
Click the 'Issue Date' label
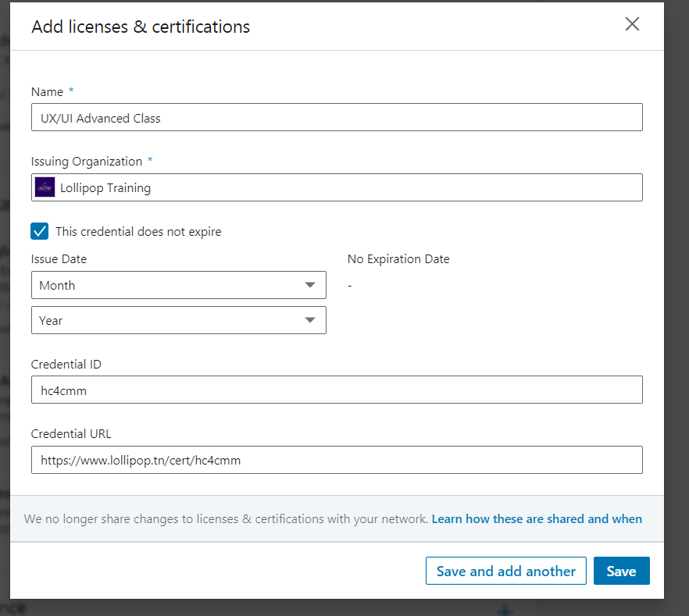(59, 259)
